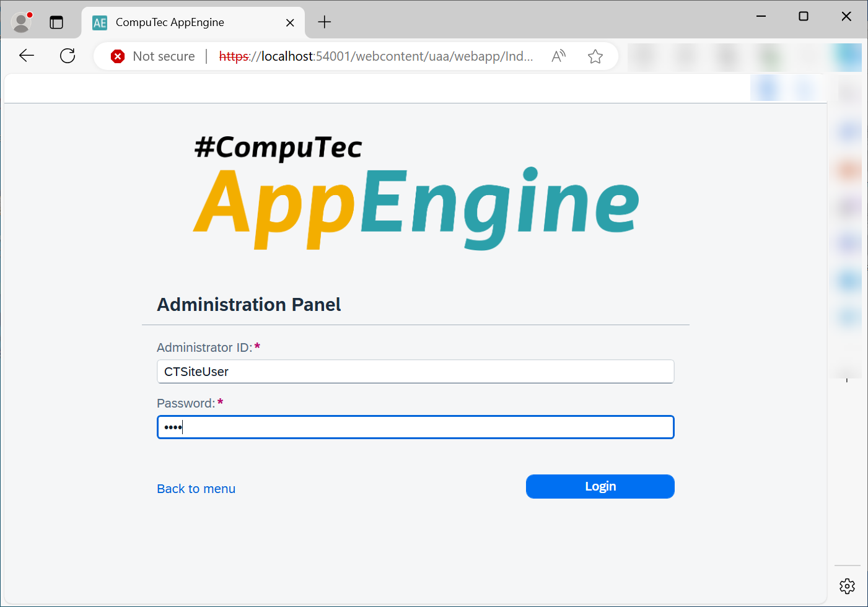Refresh the current page
The image size is (868, 607).
[x=68, y=56]
